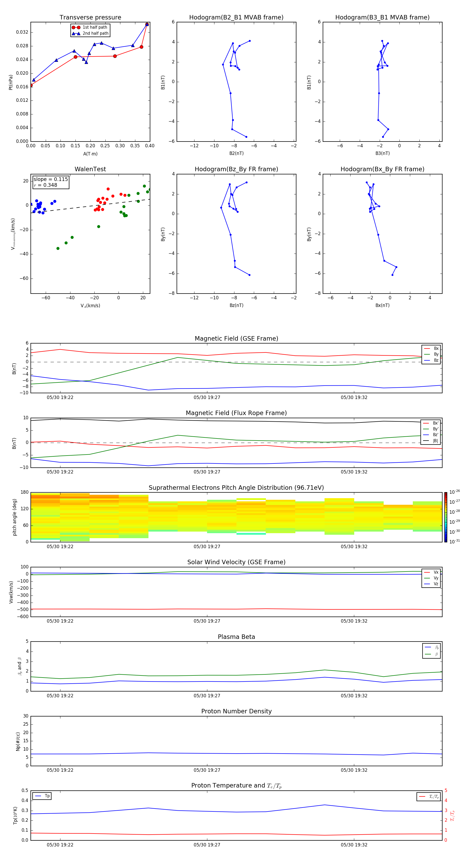Click '2nd half path' legend entry
473x868 pixels.
pos(90,33)
